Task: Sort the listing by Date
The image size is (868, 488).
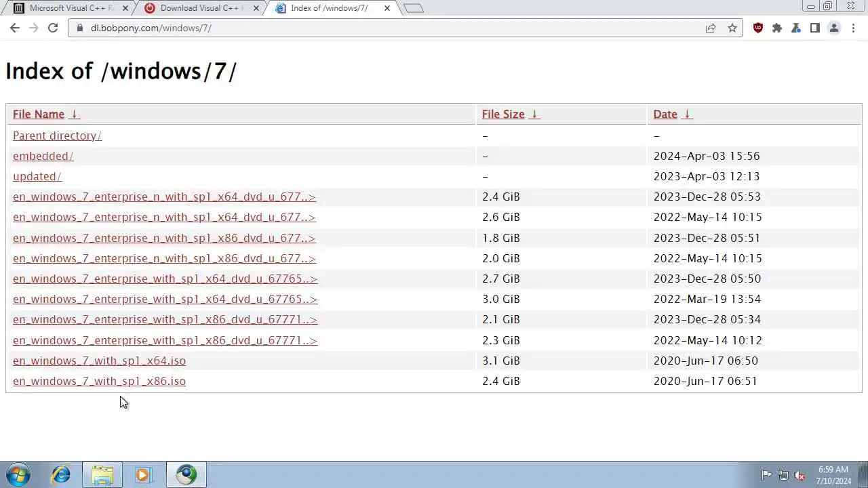Action: [x=665, y=114]
